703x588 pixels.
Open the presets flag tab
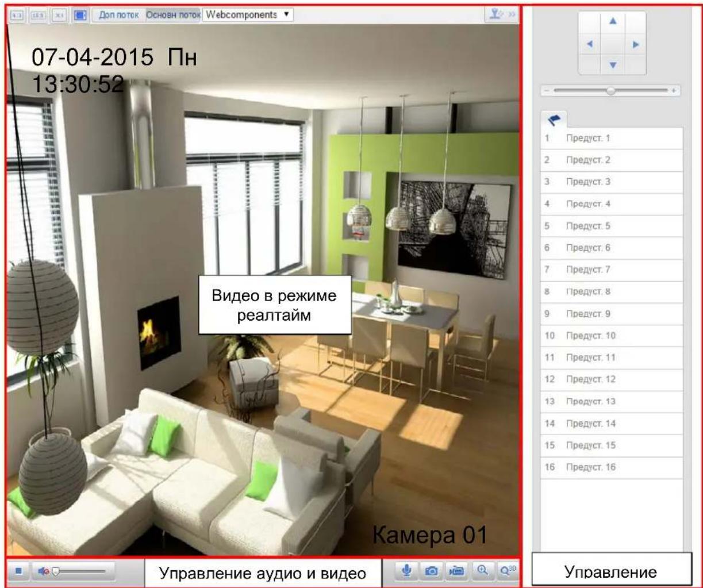[x=554, y=120]
